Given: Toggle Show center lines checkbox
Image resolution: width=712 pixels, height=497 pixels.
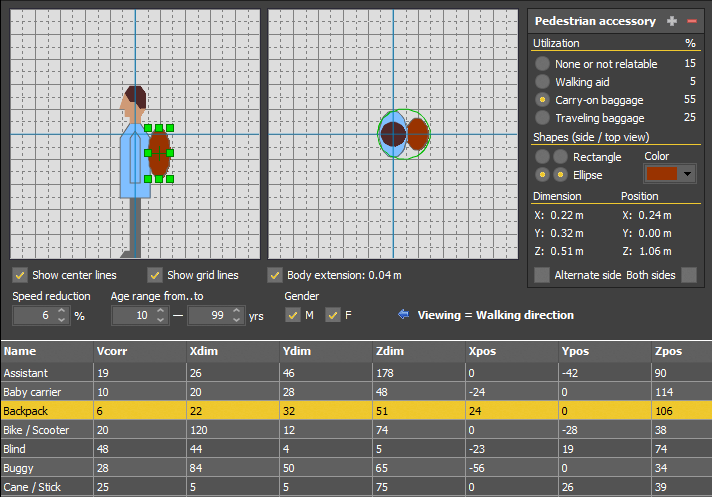Looking at the screenshot, I should (20, 275).
